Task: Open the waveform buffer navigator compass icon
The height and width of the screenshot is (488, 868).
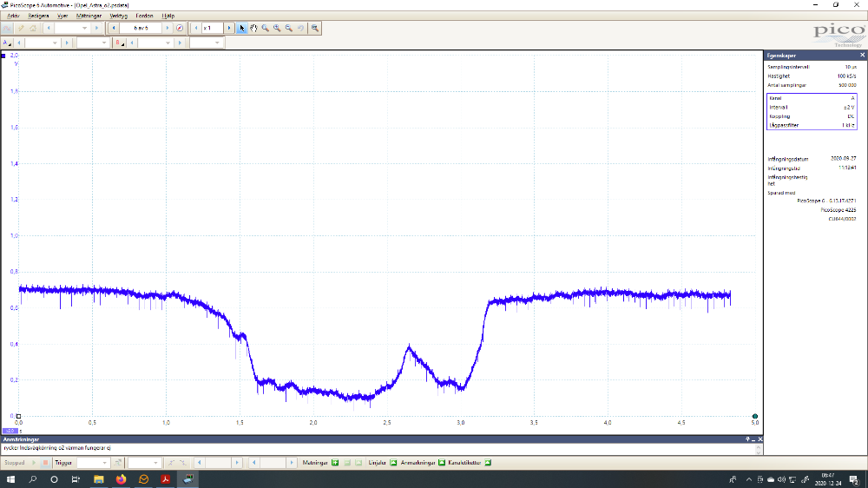Action: 180,28
